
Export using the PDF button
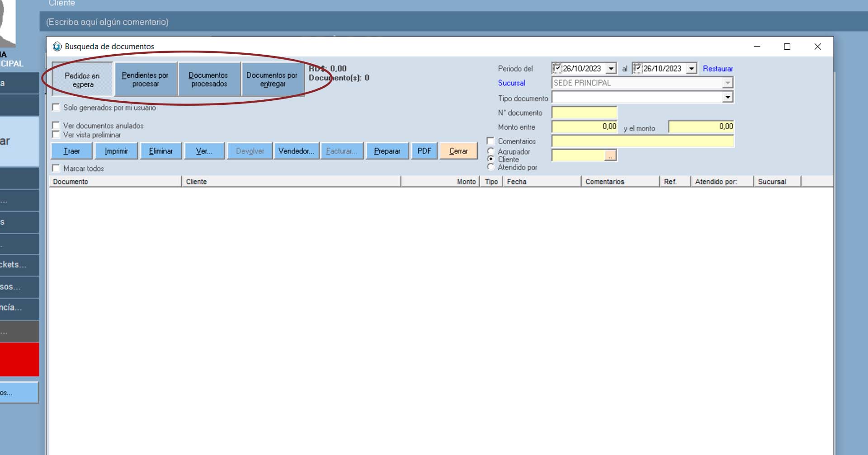coord(424,151)
